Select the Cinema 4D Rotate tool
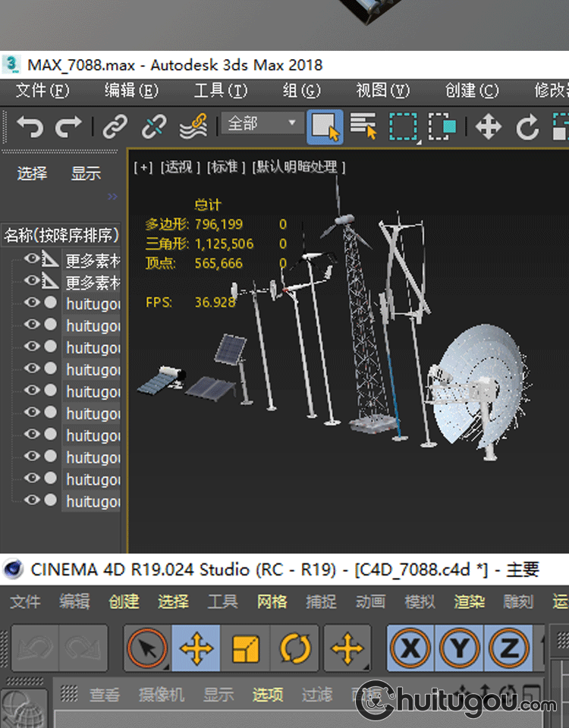This screenshot has height=728, width=569. coord(295,648)
